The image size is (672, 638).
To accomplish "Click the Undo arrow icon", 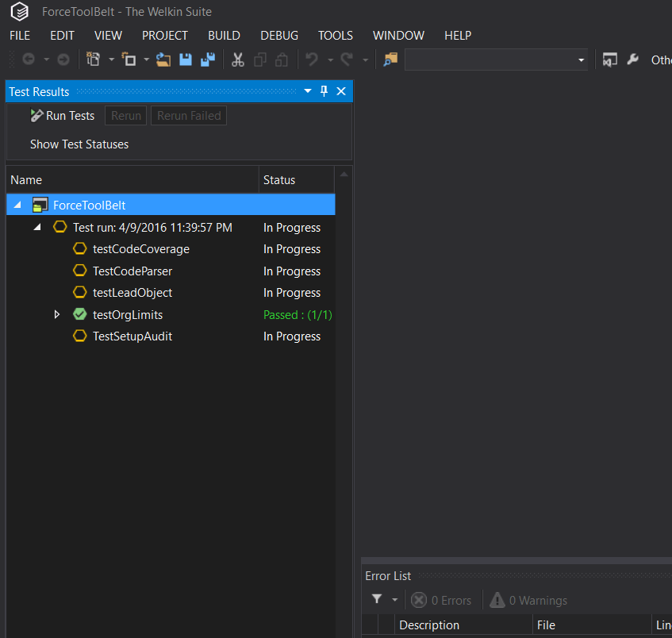I will [x=312, y=60].
